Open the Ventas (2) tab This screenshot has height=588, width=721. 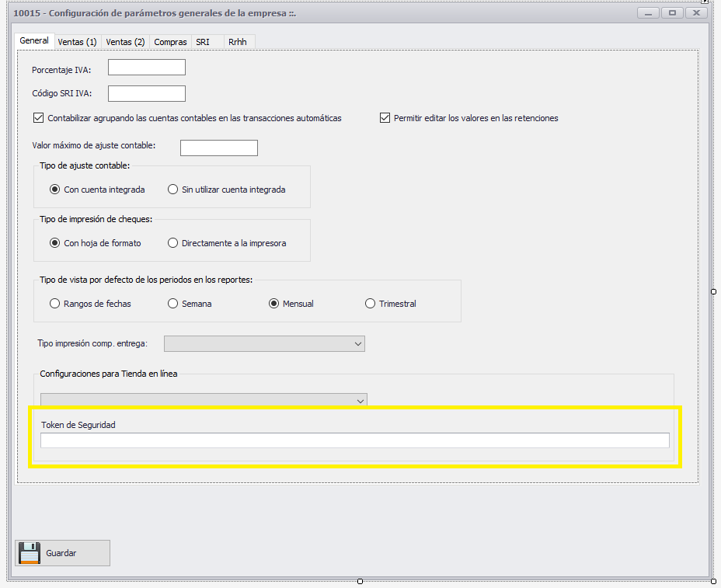[125, 42]
